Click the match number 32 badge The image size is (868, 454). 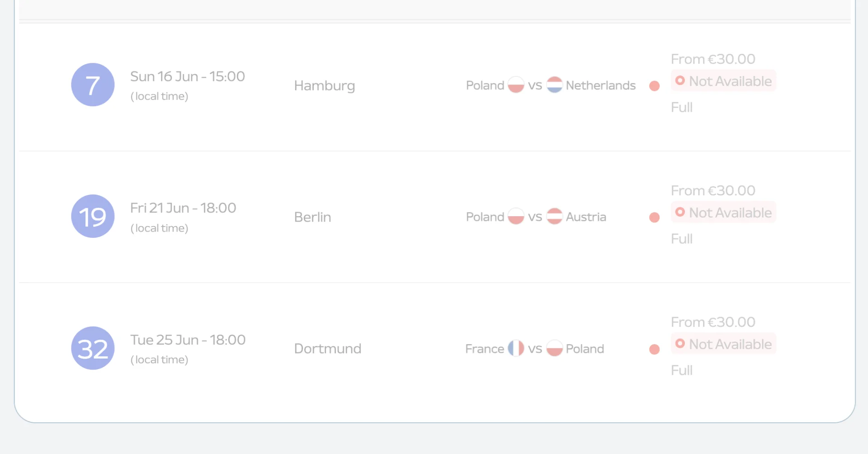pyautogui.click(x=93, y=348)
